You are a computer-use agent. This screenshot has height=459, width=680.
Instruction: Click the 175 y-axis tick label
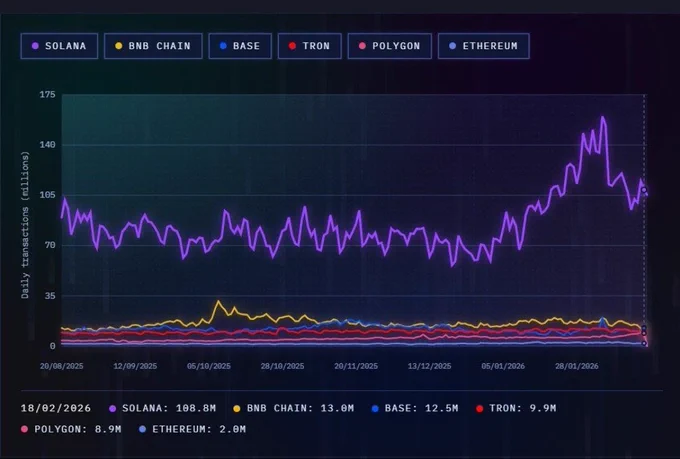(x=48, y=95)
